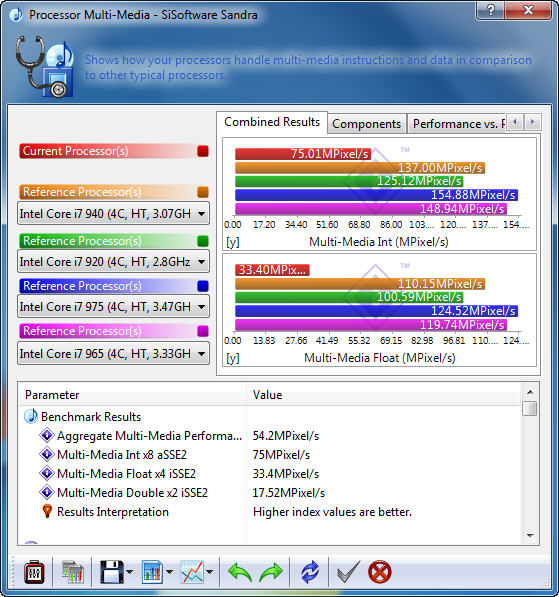Toggle the blue Reference Processor(s) checkbox
The width and height of the screenshot is (559, 597).
(203, 286)
